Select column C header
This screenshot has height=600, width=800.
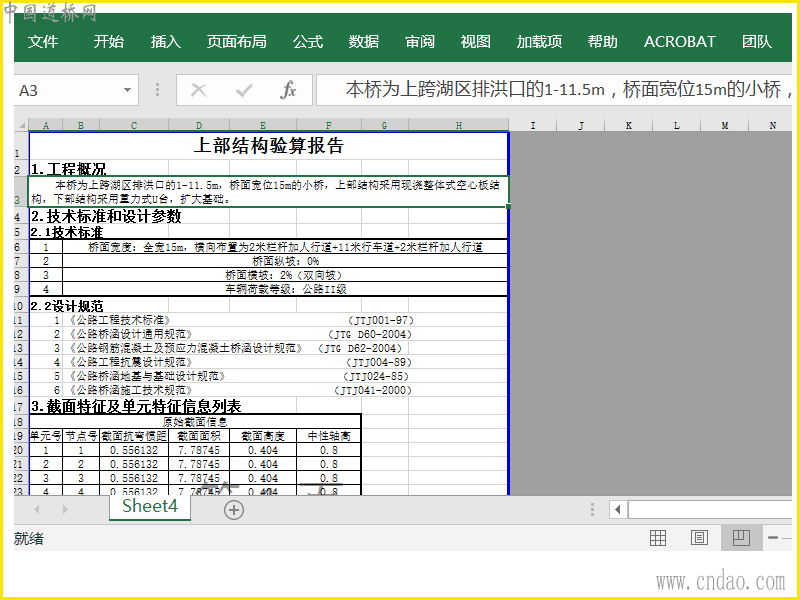(x=134, y=125)
